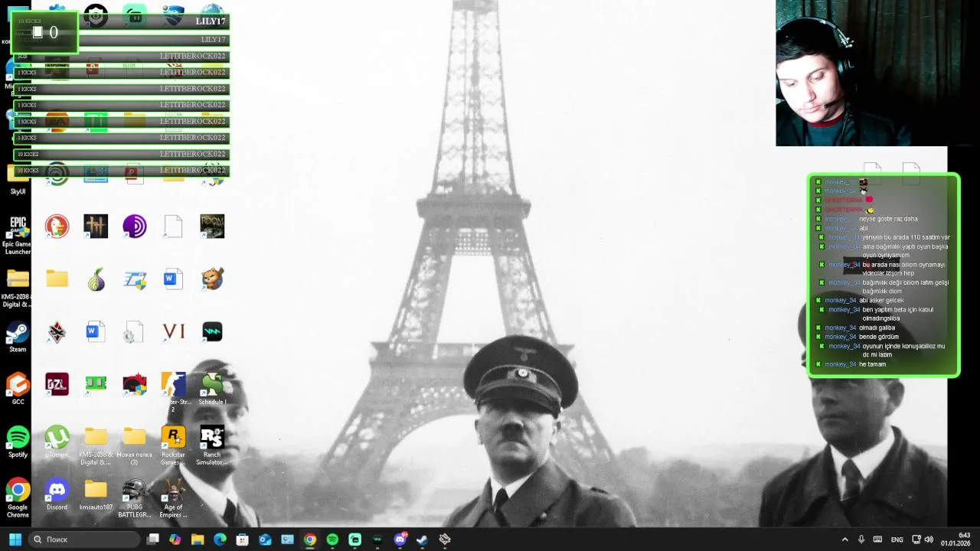Click the Windows Start button

click(15, 540)
